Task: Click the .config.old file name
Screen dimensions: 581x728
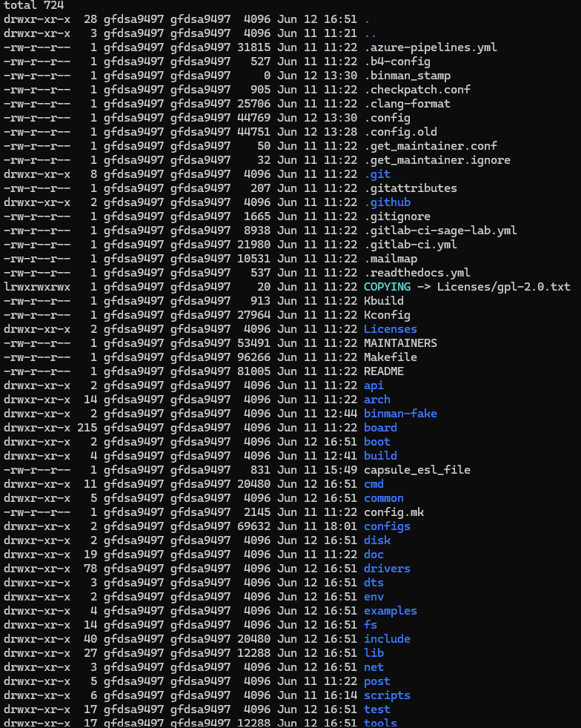Action: tap(400, 132)
